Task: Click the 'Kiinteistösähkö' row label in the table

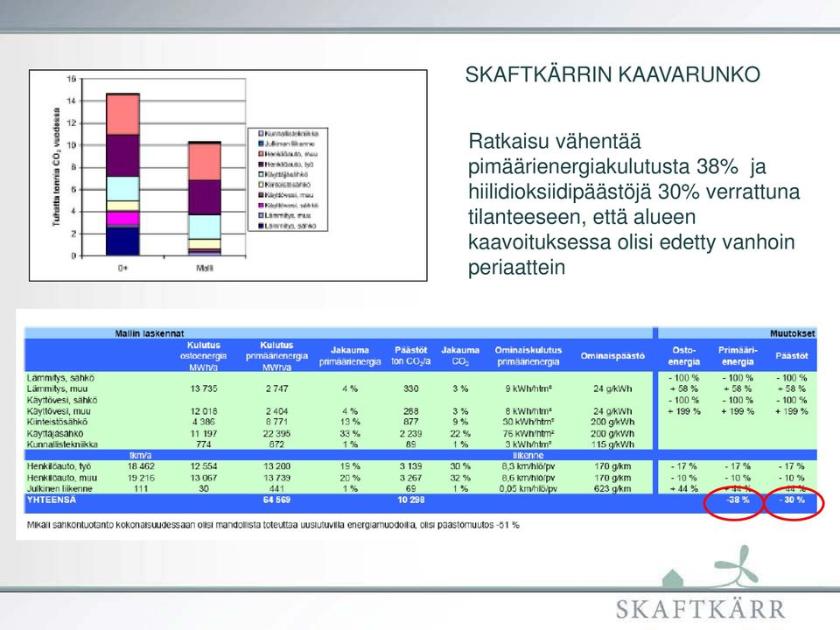Action: click(58, 422)
